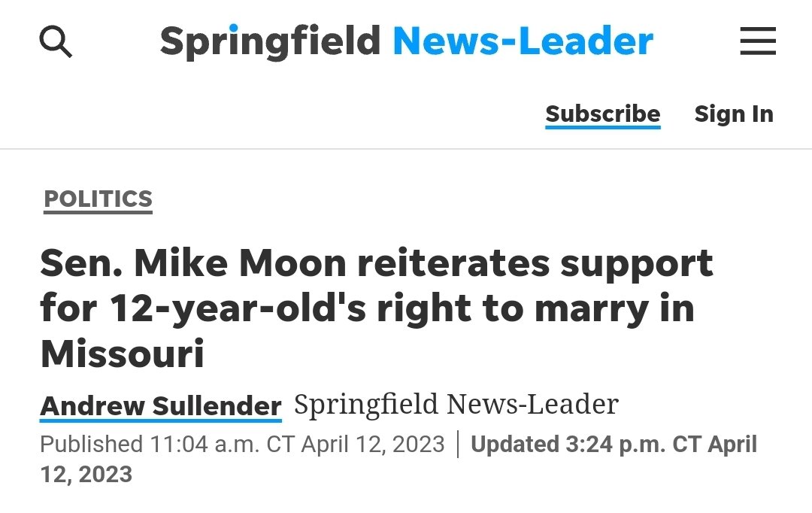This screenshot has width=812, height=513.
Task: Expand the site navigation menu
Action: (758, 41)
